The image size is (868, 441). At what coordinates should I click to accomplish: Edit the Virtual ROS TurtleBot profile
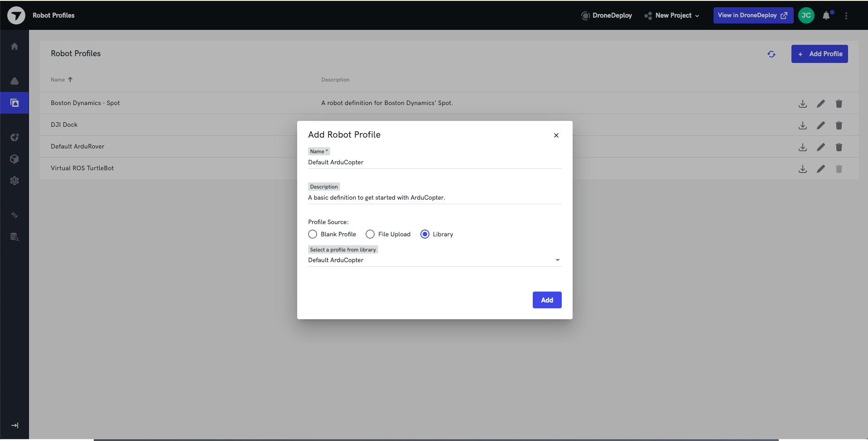pyautogui.click(x=820, y=169)
